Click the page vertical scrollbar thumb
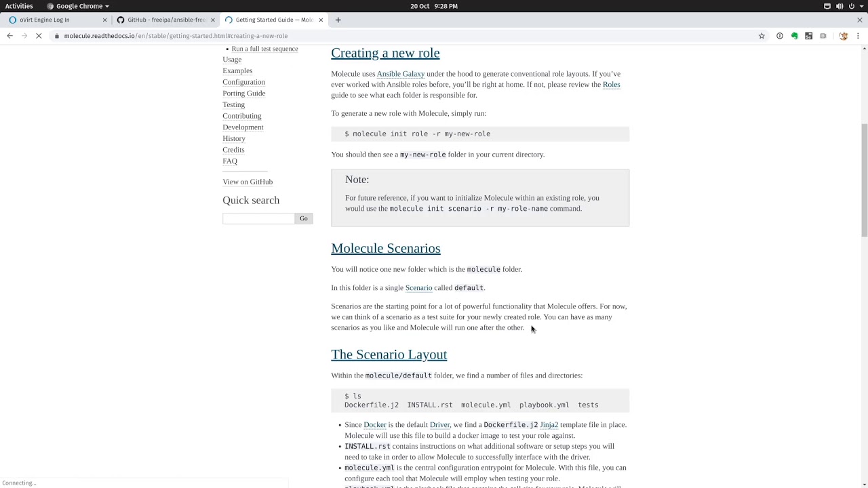This screenshot has width=868, height=488. click(x=864, y=180)
